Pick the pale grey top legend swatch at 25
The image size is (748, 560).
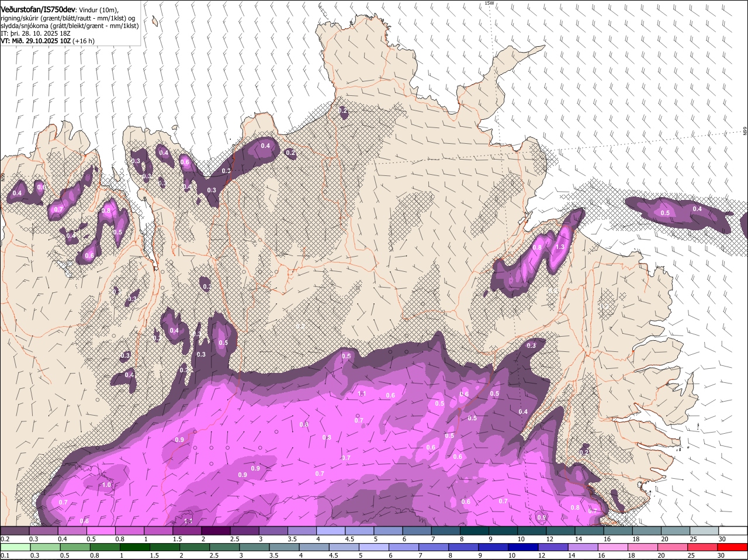point(705,531)
